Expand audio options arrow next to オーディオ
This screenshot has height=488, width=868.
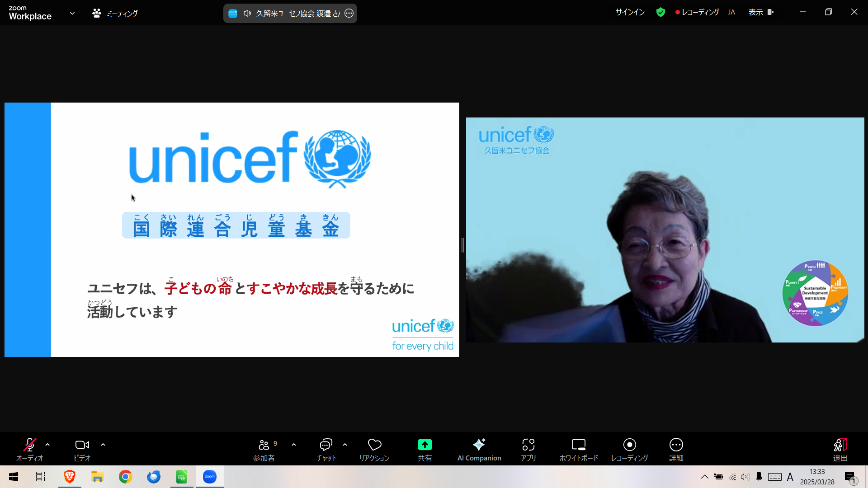47,445
